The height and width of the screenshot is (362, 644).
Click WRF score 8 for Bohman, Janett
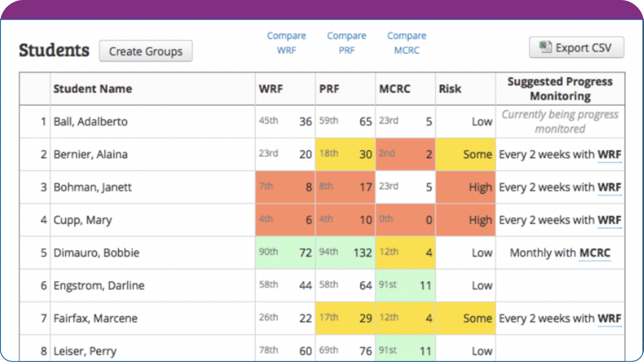pos(309,187)
